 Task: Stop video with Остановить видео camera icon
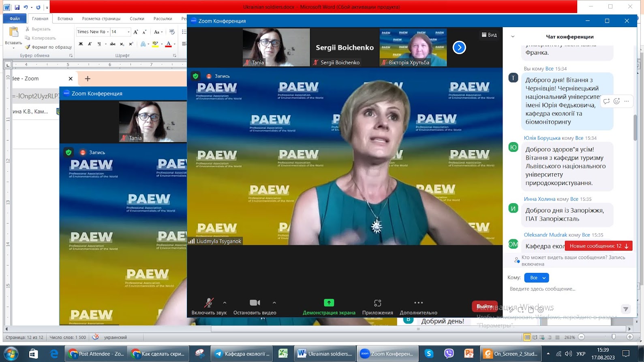pos(255,302)
